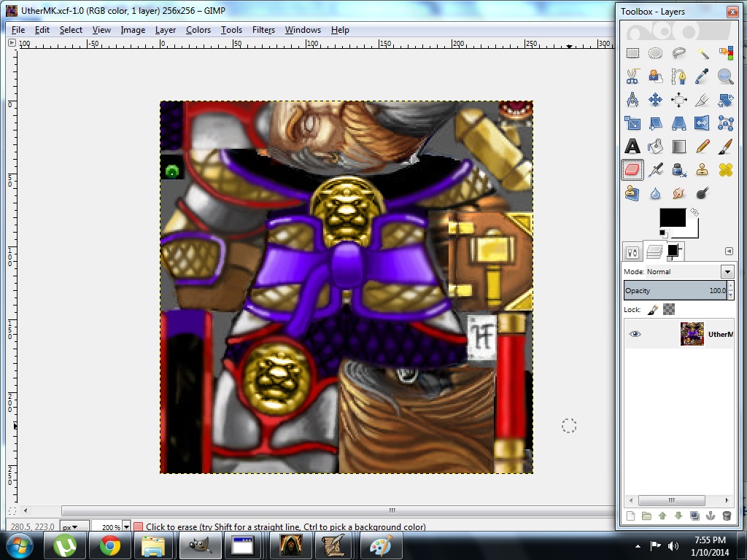Select the Bucket Fill tool
Image resolution: width=747 pixels, height=560 pixels.
click(656, 146)
